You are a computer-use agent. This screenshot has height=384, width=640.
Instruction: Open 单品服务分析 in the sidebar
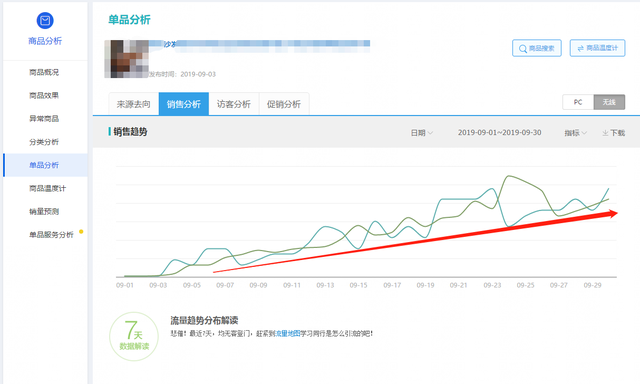(51, 235)
